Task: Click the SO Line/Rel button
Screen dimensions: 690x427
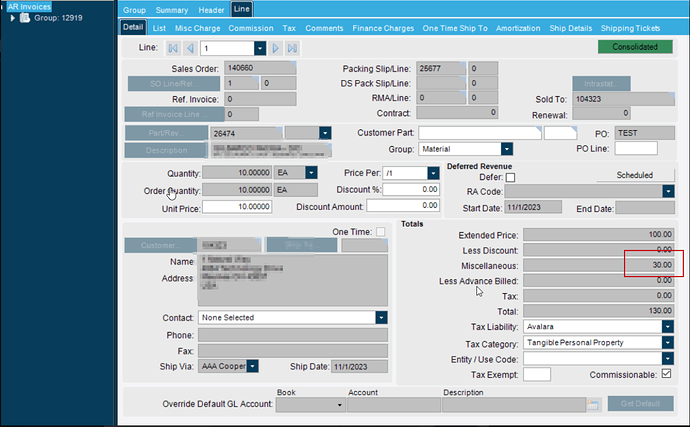Action: [x=174, y=84]
